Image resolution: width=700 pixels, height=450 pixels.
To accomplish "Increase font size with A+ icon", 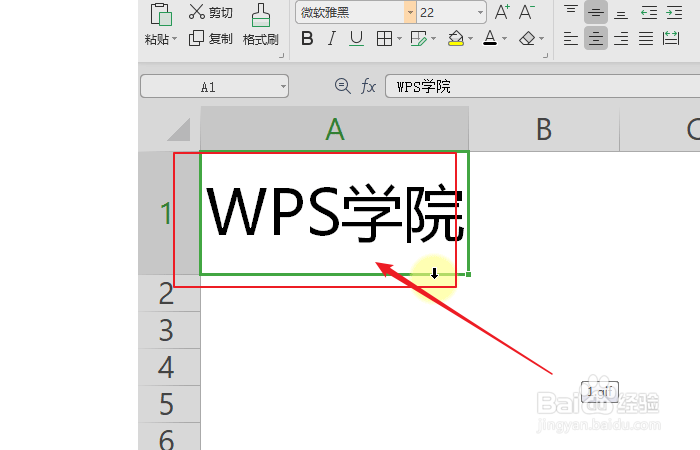I will 502,12.
